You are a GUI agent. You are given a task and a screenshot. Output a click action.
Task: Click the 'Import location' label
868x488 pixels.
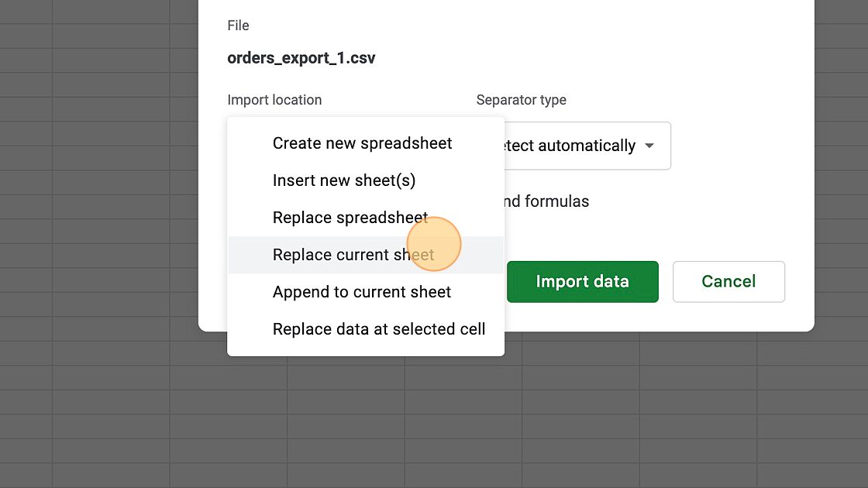point(274,100)
